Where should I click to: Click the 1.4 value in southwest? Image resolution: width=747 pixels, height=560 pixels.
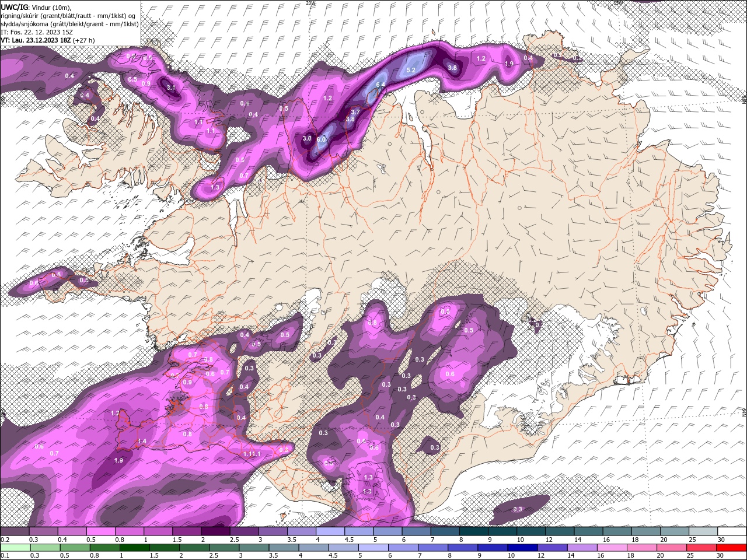coord(142,442)
